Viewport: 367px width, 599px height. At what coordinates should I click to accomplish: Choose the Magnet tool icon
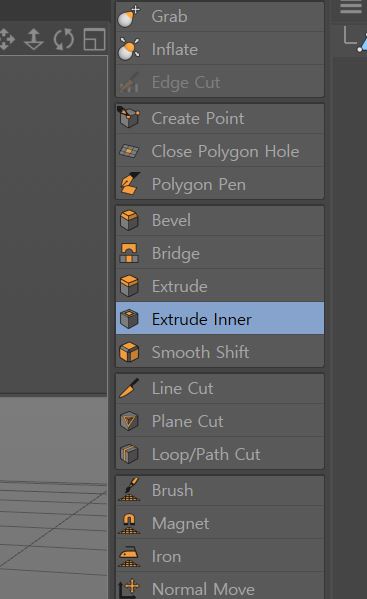(x=129, y=523)
